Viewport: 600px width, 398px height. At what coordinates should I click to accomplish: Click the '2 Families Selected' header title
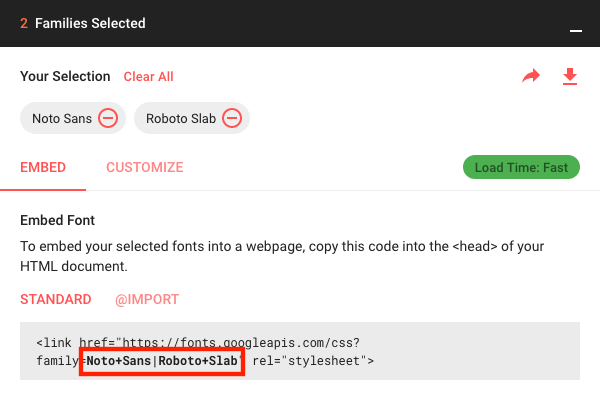(x=83, y=23)
